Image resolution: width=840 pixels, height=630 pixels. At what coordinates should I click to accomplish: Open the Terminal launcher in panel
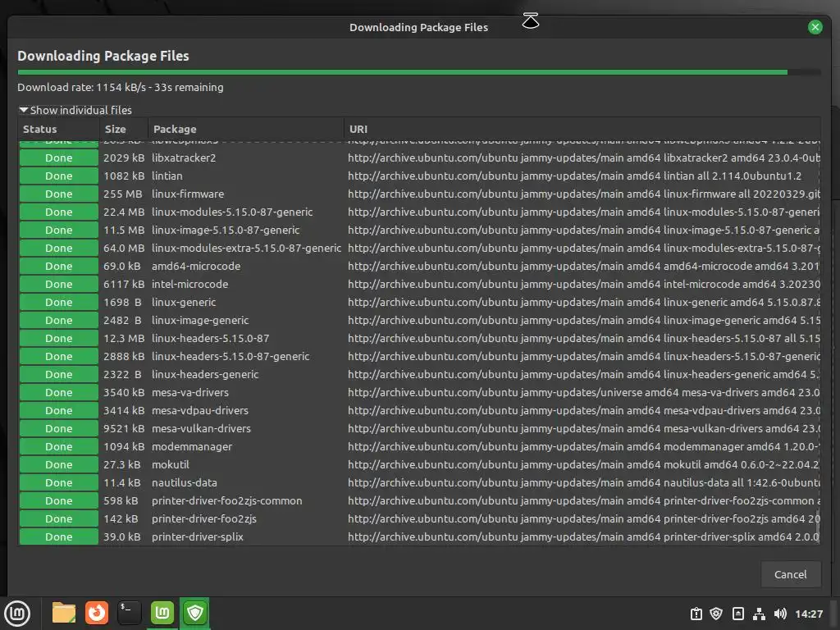130,613
